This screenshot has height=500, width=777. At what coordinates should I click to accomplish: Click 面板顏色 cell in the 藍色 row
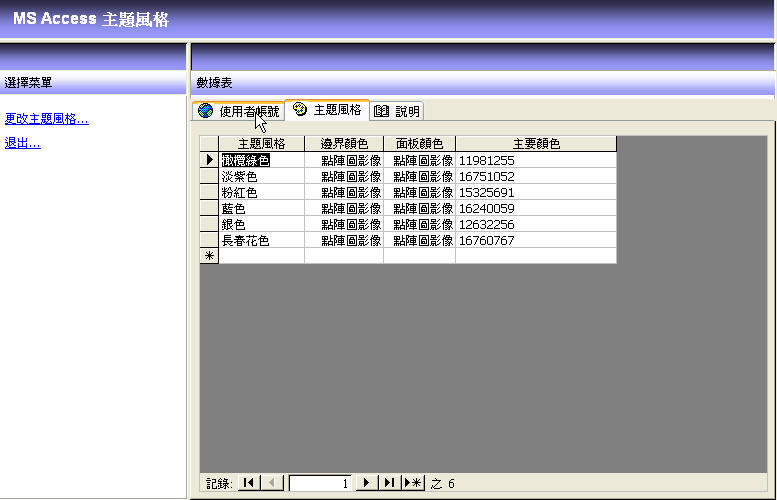point(419,208)
